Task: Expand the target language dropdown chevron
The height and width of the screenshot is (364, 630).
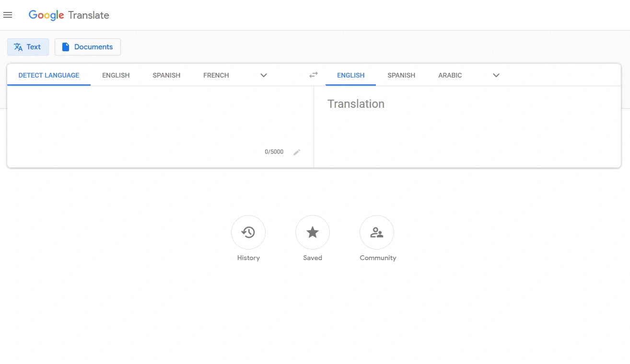Action: click(496, 75)
